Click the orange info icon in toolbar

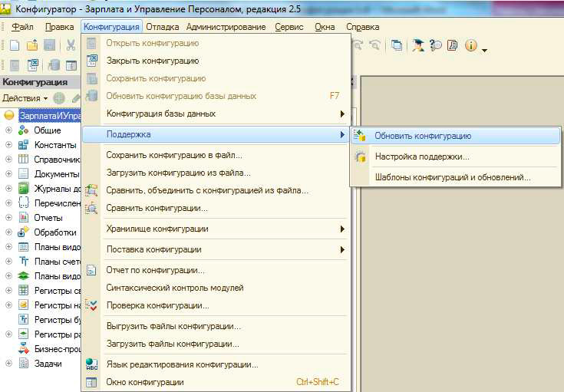click(470, 45)
